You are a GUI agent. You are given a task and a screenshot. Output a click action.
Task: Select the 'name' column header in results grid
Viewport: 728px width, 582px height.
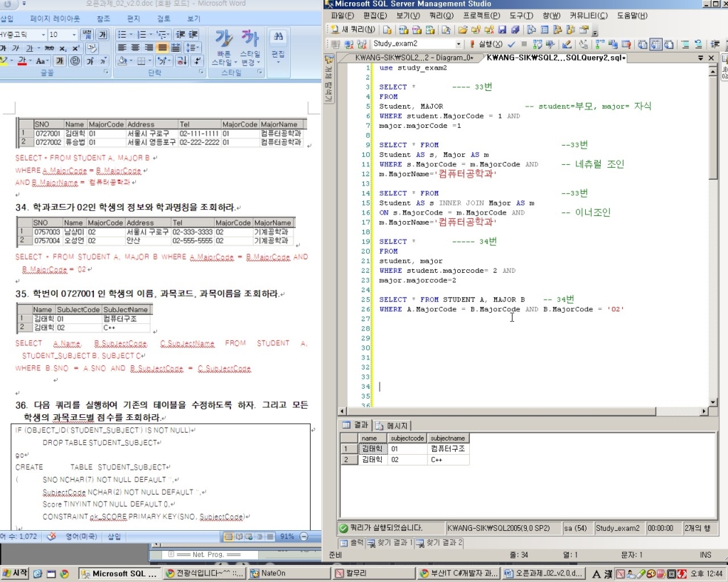click(x=373, y=438)
